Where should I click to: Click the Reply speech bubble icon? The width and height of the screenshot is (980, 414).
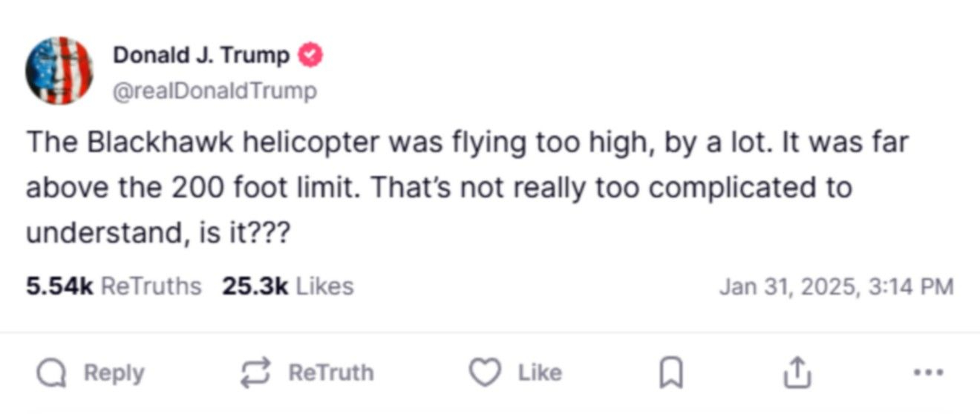(52, 372)
